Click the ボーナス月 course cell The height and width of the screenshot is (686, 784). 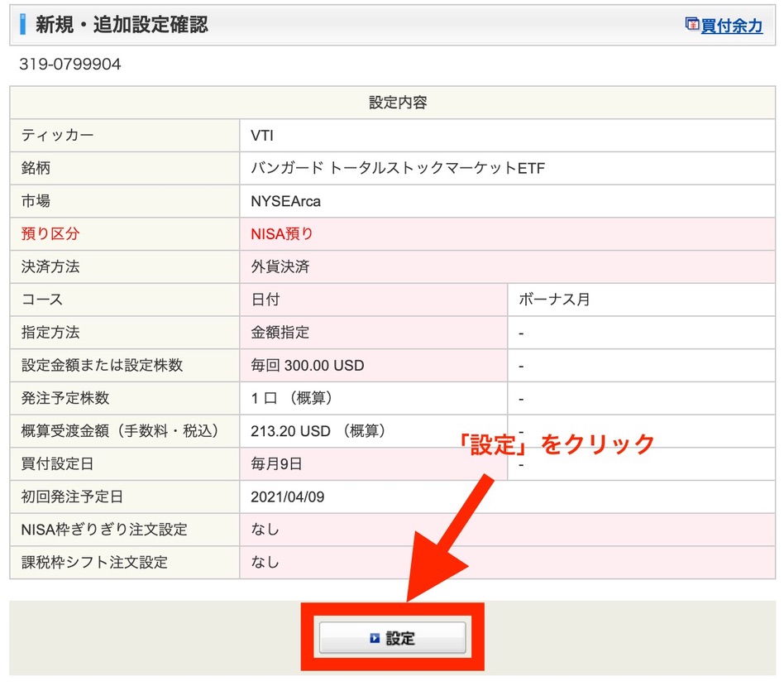tap(642, 300)
